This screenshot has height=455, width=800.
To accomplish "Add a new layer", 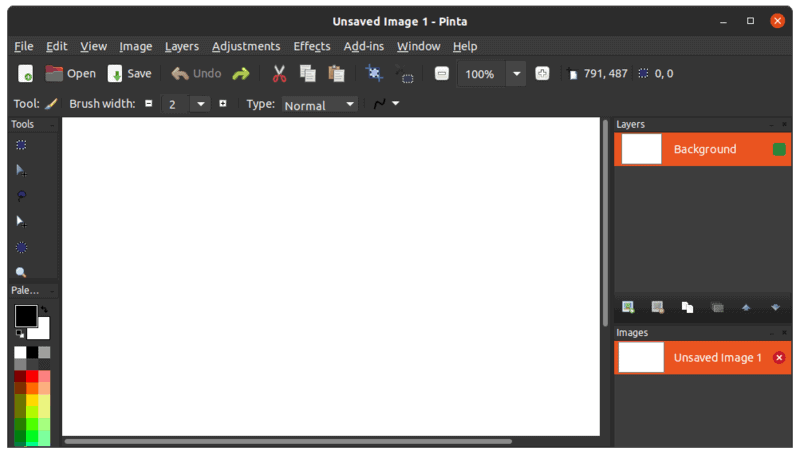I will (628, 307).
